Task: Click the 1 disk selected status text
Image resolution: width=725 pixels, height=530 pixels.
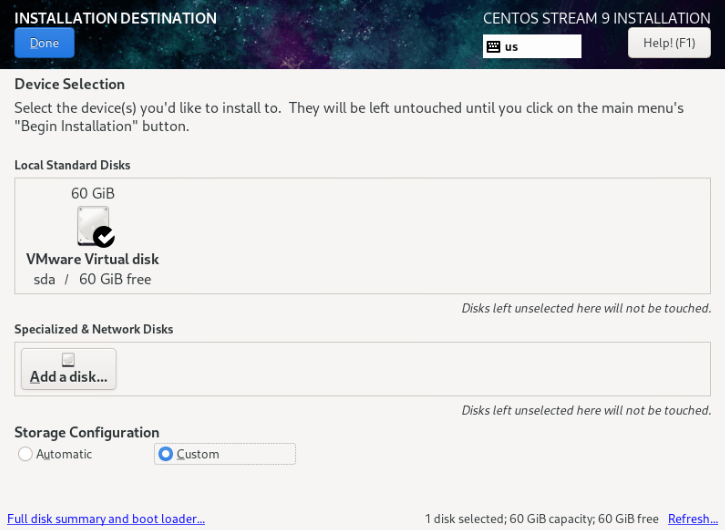Action: [x=542, y=518]
